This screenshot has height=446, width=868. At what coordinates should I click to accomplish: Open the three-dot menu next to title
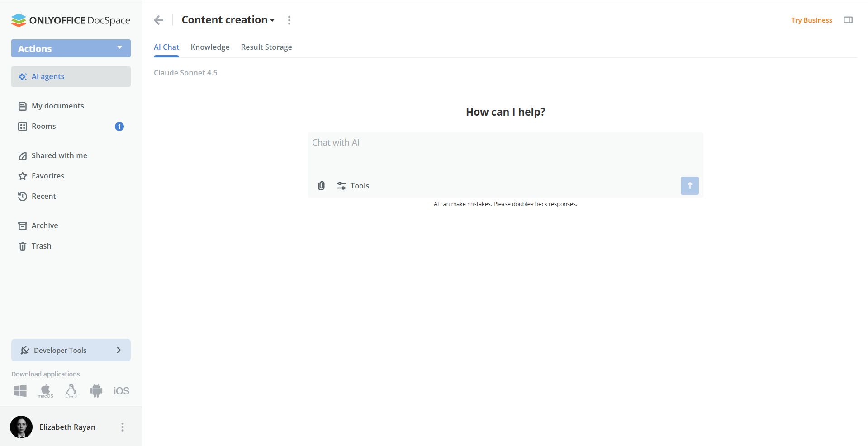point(289,20)
